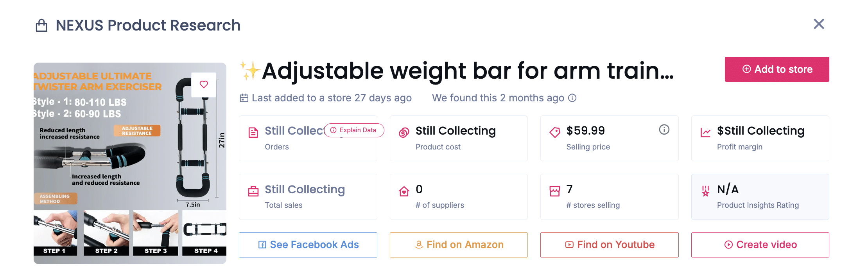868x270 pixels.
Task: Click the Create video button
Action: [x=760, y=245]
